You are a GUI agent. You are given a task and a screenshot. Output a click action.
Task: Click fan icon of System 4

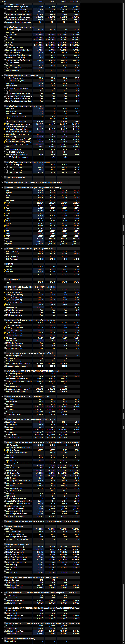(5, 241)
